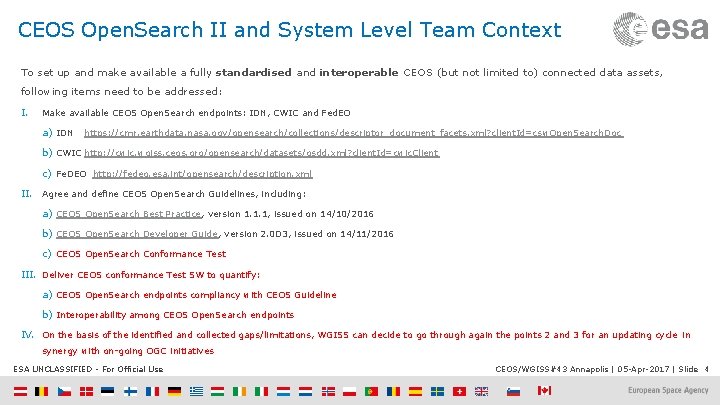Click the Estonia flag icon
Screen dimensions: 720x405
(x=107, y=391)
